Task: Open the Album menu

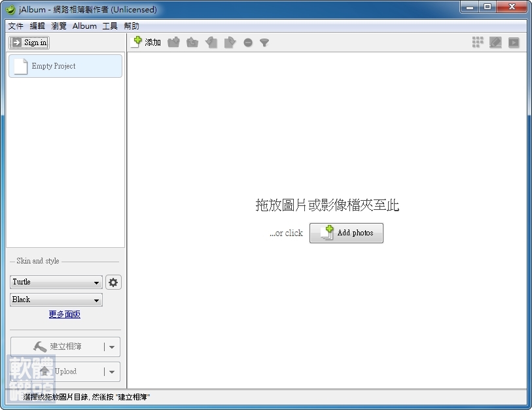Action: coord(84,26)
